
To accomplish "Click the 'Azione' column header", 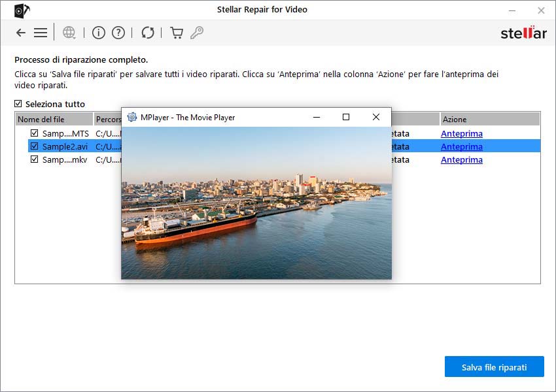I will tap(490, 120).
